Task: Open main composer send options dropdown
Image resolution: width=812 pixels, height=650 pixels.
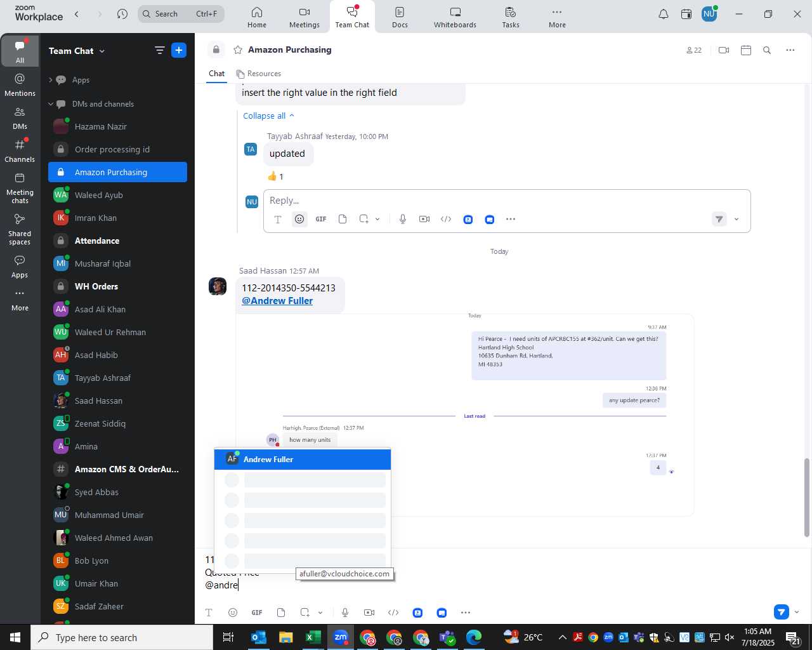Action: point(797,613)
